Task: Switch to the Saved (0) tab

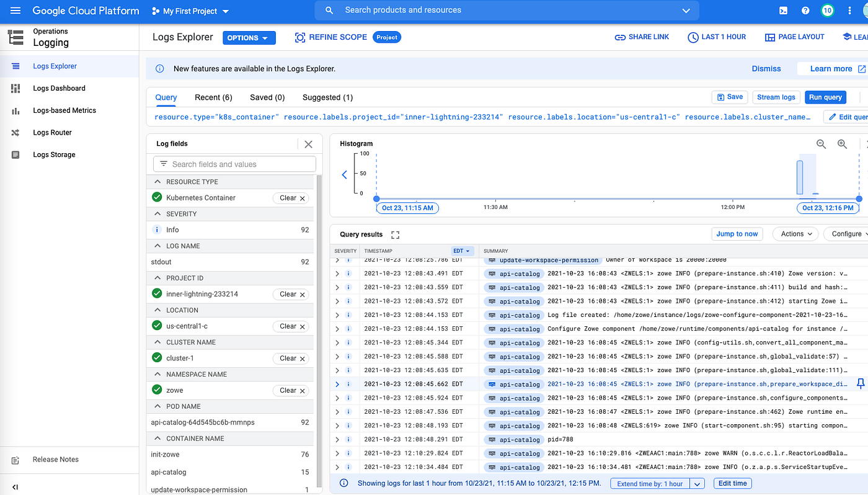Action: [x=267, y=97]
